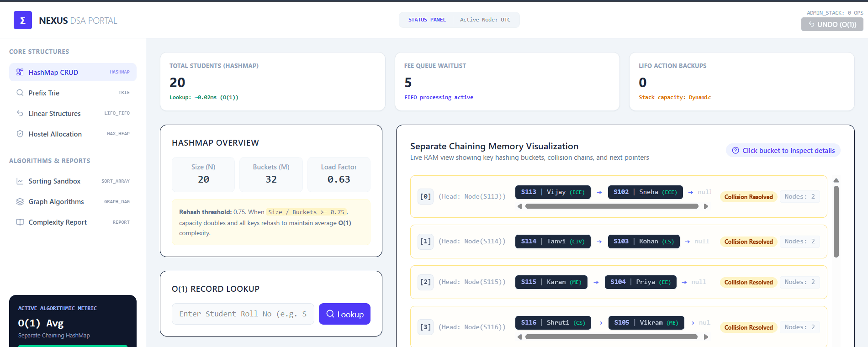Viewport: 868px width, 347px height.
Task: Inspect the S102 Sneha node
Action: pos(645,192)
